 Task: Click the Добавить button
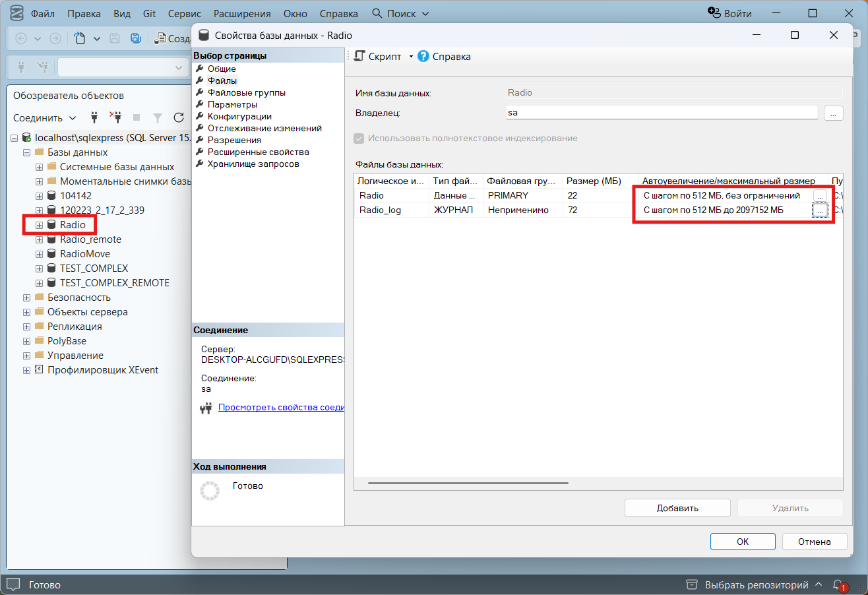pos(677,508)
